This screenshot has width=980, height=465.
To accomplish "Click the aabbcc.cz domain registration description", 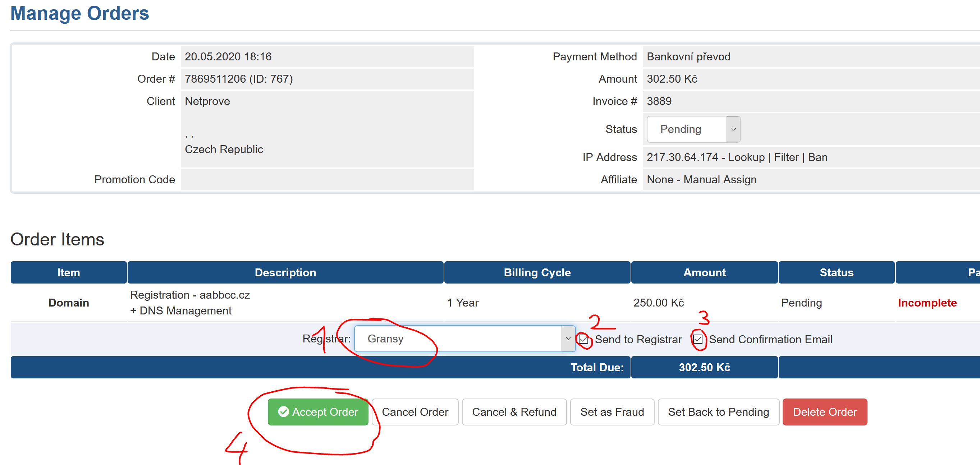I will point(190,295).
